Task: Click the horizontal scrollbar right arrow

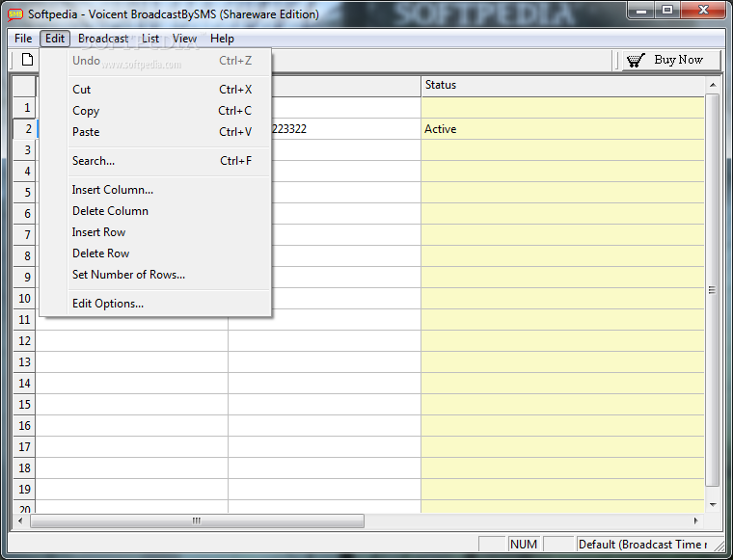Action: pyautogui.click(x=696, y=520)
